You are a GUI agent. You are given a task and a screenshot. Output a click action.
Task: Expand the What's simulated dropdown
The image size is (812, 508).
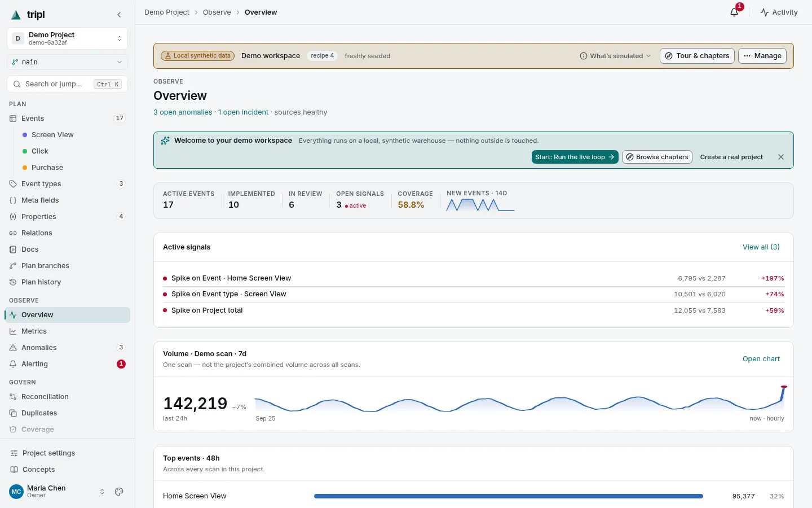click(615, 56)
